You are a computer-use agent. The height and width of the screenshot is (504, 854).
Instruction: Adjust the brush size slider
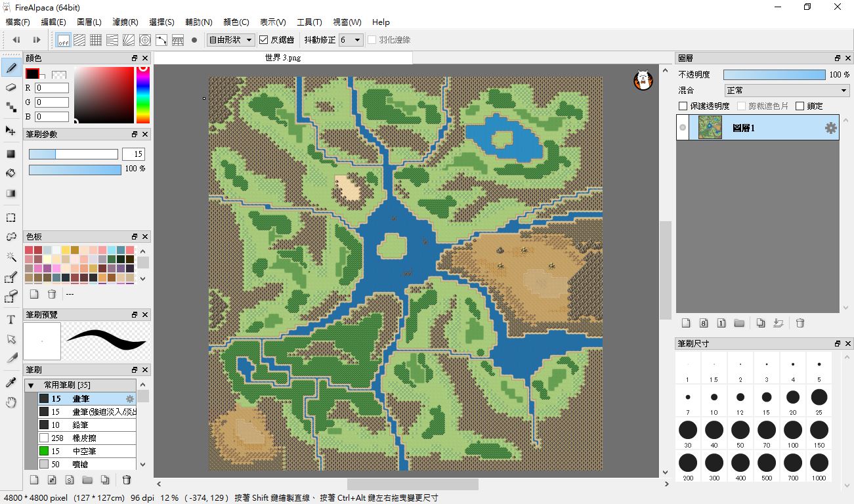[74, 154]
